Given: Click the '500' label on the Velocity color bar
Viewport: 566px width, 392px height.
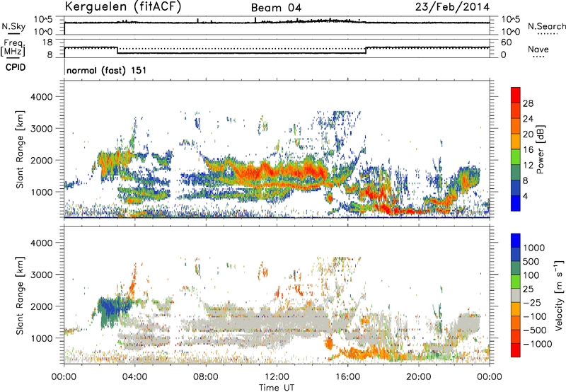Looking at the screenshot, I should (531, 262).
